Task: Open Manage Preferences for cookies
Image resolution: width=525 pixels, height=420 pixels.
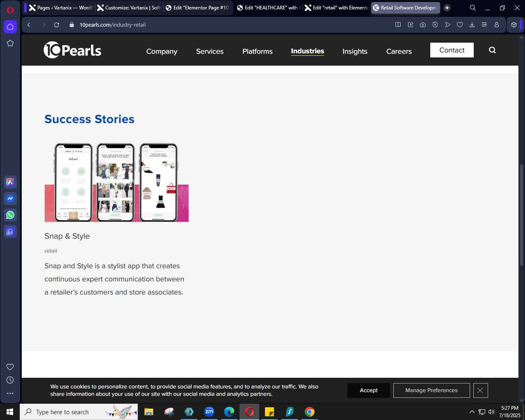Action: pyautogui.click(x=431, y=390)
